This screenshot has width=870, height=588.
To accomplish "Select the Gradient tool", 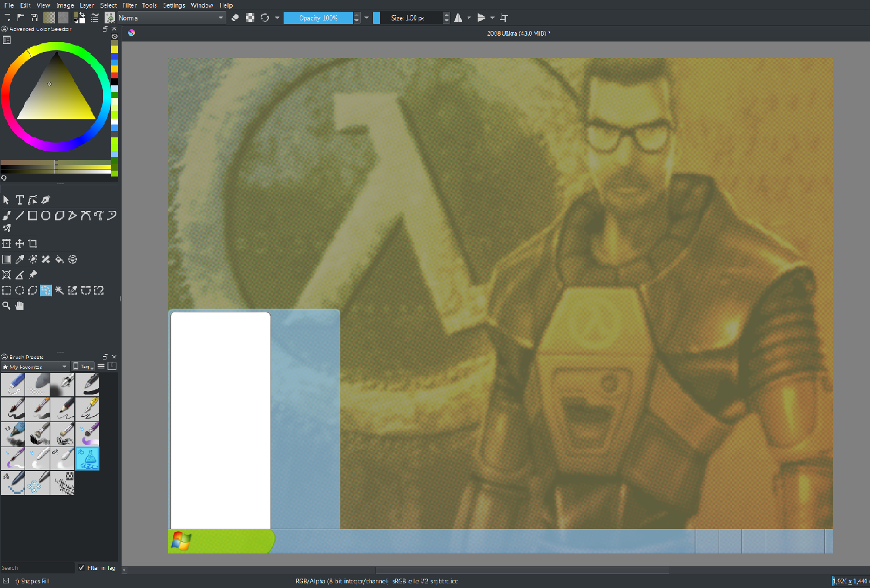I will click(x=6, y=260).
